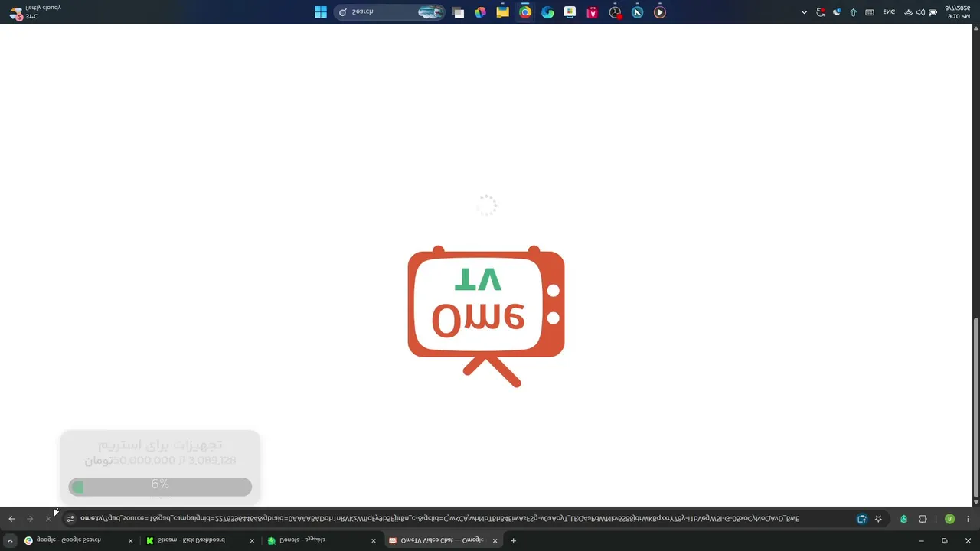
Task: Open the media player taskbar icon
Action: click(x=660, y=12)
